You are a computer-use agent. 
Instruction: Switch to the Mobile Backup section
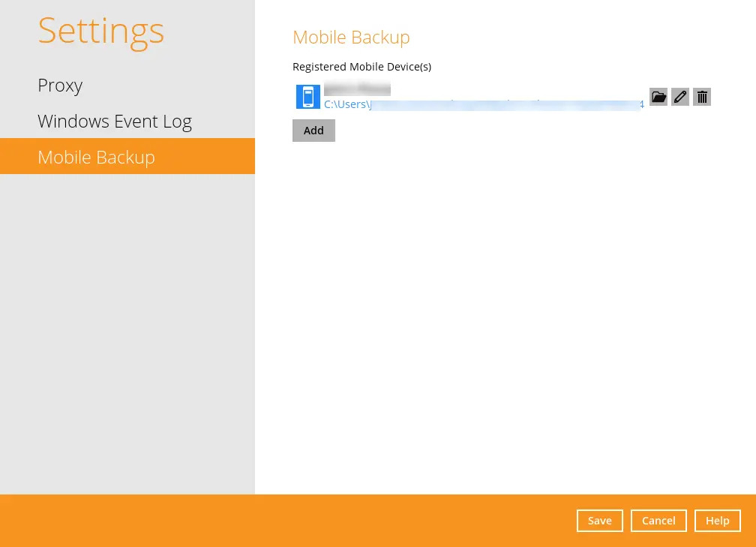(96, 157)
